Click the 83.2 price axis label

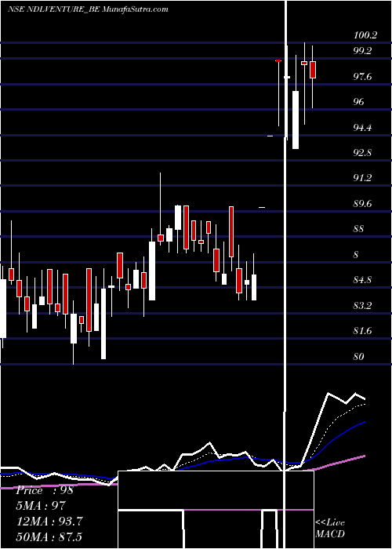point(362,306)
